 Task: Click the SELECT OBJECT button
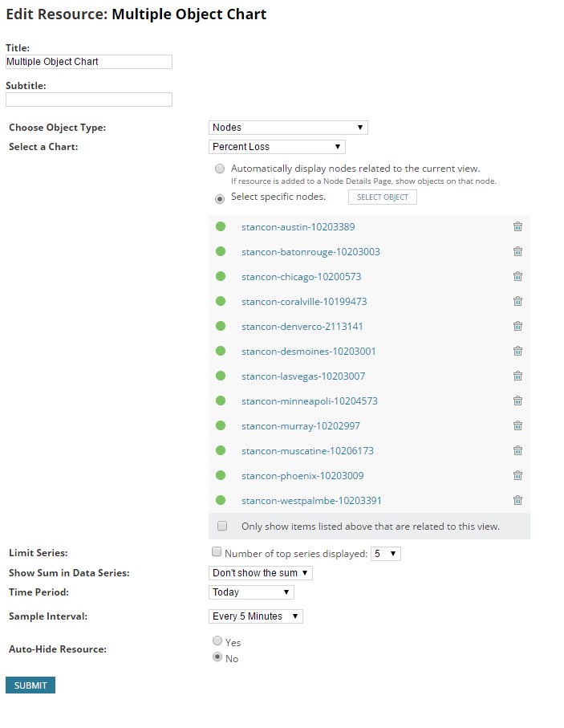(x=383, y=197)
